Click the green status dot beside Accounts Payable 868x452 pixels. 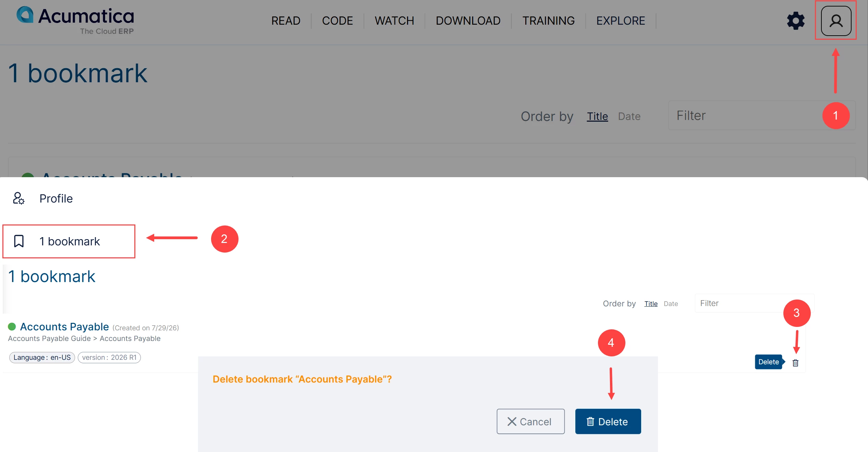click(12, 327)
